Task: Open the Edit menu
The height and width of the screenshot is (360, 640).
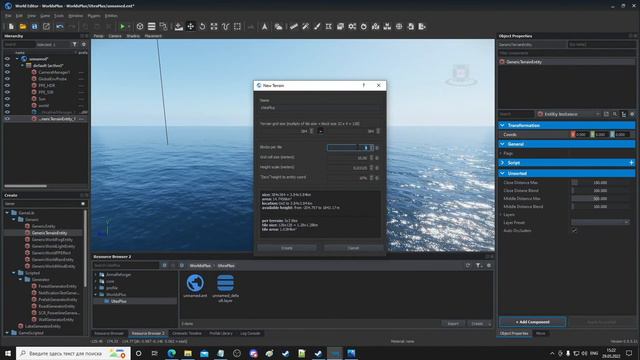Action: tap(19, 16)
